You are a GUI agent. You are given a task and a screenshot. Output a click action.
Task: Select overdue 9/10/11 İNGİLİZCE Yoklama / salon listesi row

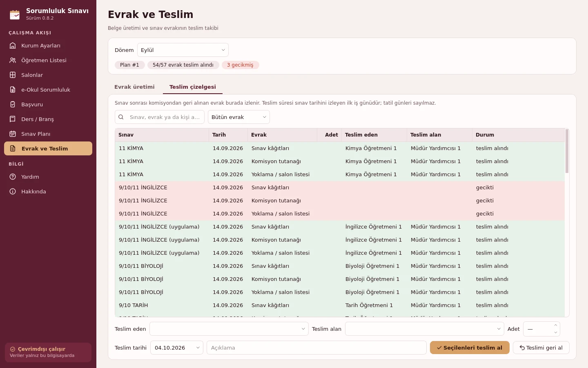click(x=340, y=214)
